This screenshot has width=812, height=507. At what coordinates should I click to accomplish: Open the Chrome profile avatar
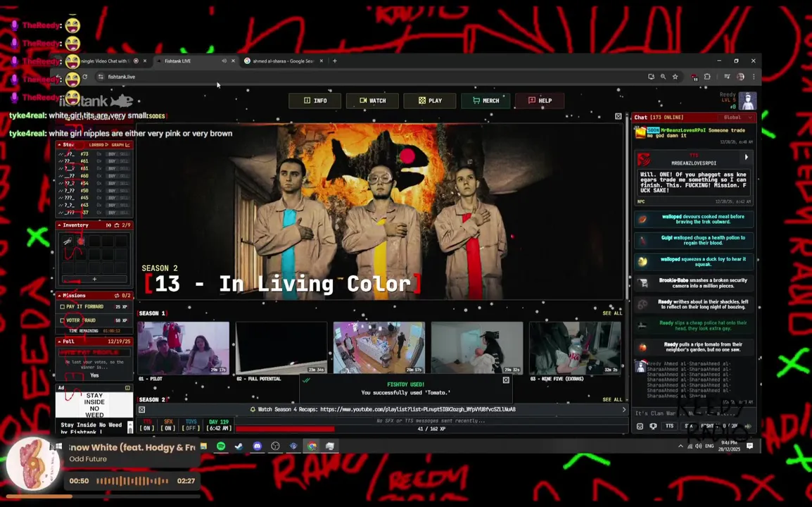pyautogui.click(x=740, y=77)
